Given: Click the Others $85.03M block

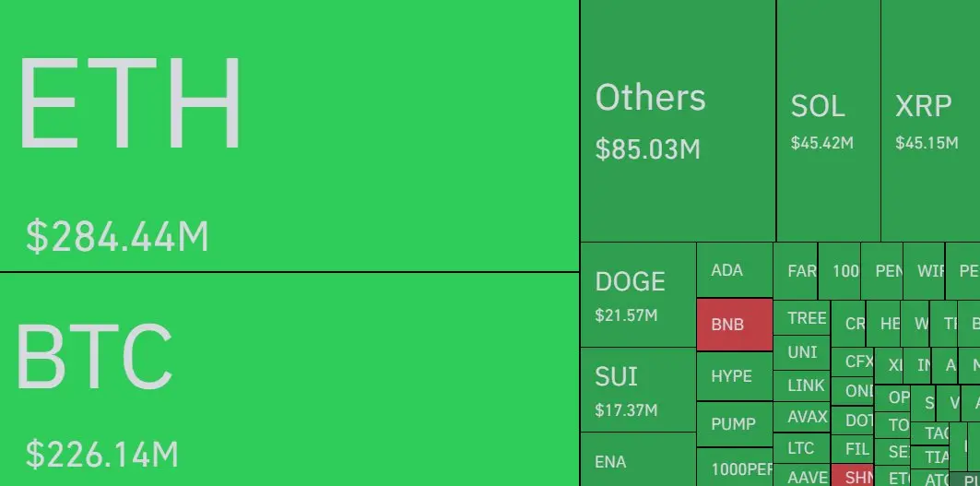Looking at the screenshot, I should (679, 121).
